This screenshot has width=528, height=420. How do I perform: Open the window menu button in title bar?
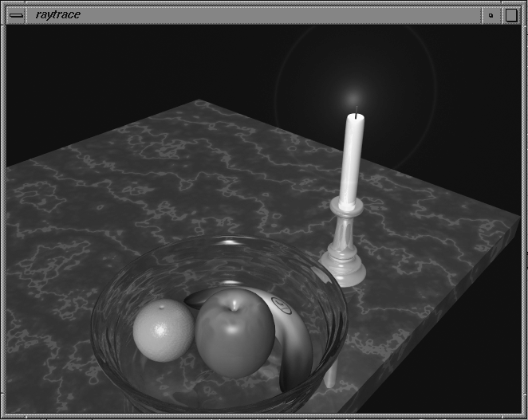click(15, 14)
